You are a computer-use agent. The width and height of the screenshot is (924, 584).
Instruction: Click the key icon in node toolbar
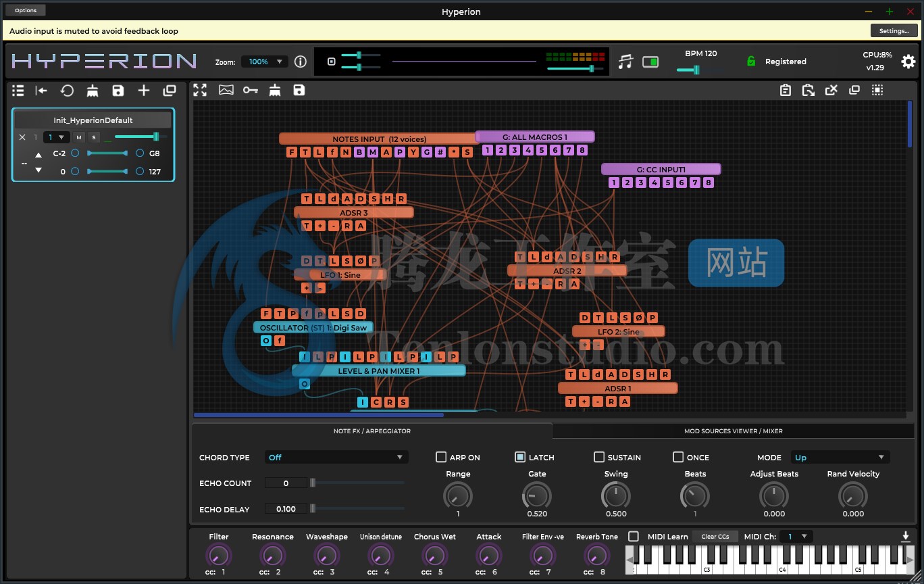[251, 90]
